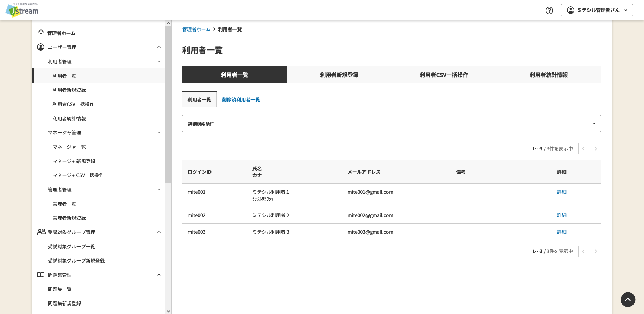Go to next page in top pagination
The width and height of the screenshot is (644, 314).
tap(595, 149)
